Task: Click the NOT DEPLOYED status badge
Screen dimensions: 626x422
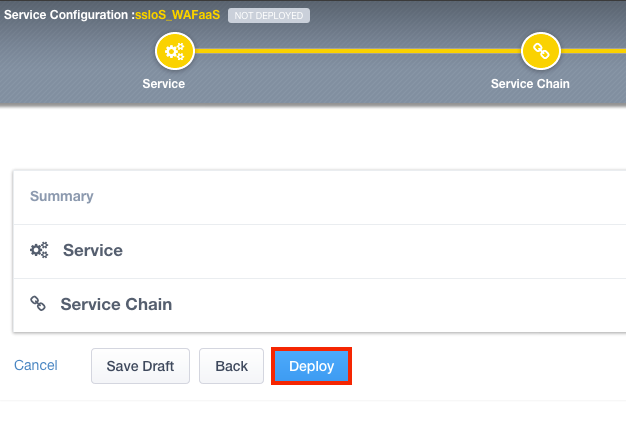Action: [269, 16]
